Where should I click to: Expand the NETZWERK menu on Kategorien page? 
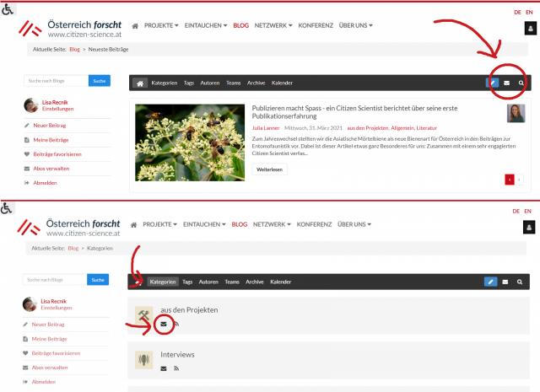click(272, 225)
